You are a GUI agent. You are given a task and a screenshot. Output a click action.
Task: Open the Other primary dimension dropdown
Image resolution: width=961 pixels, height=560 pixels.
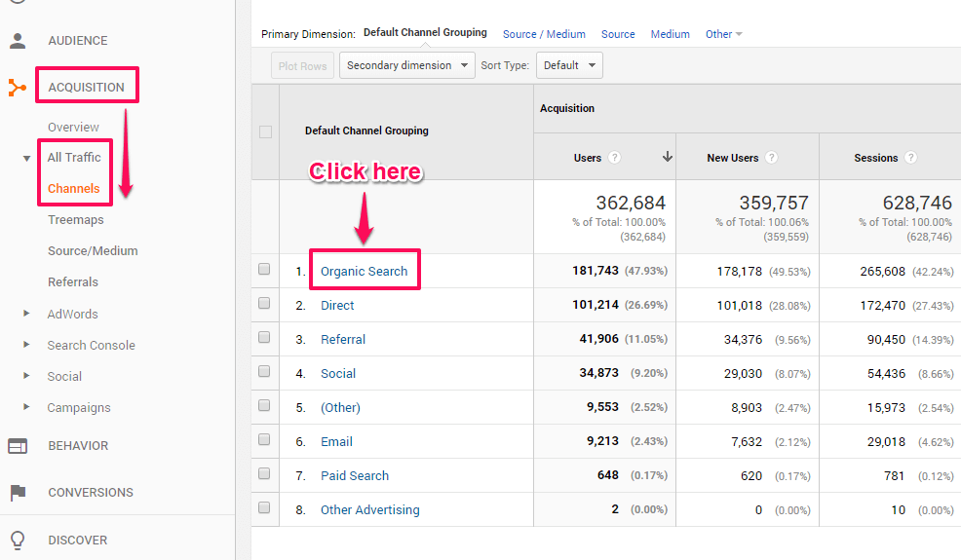pyautogui.click(x=723, y=34)
